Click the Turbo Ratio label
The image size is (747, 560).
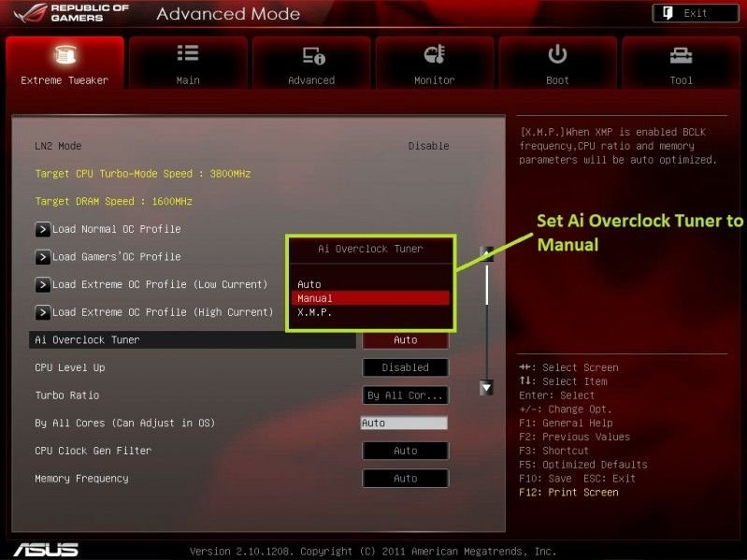[67, 395]
